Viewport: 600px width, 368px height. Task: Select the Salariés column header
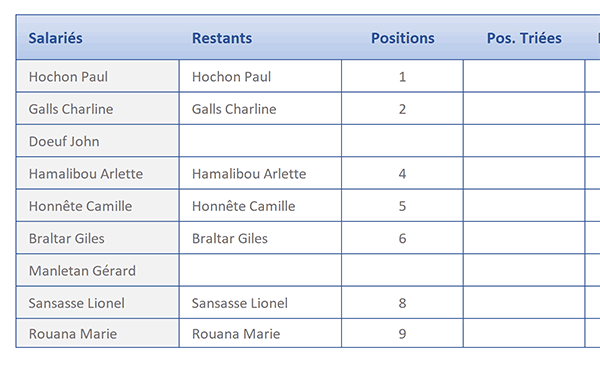point(97,37)
